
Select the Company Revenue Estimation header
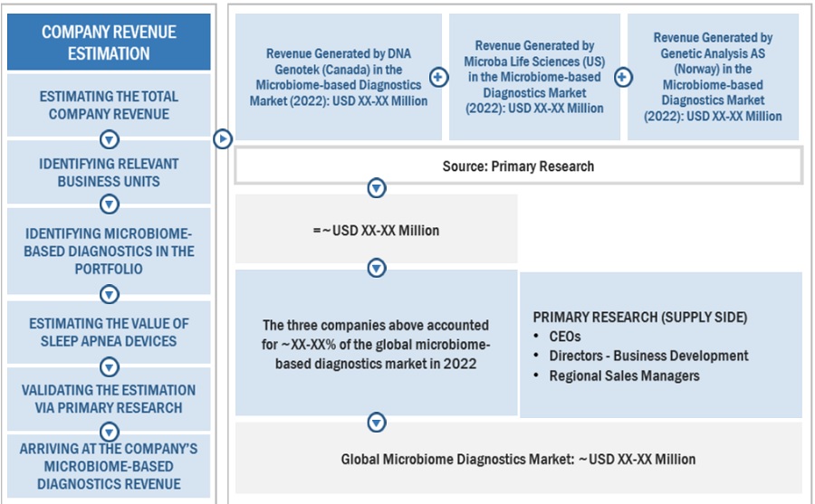pos(109,43)
